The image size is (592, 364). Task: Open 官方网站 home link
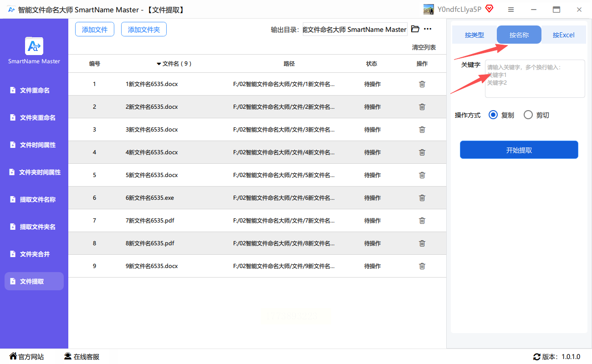point(26,357)
